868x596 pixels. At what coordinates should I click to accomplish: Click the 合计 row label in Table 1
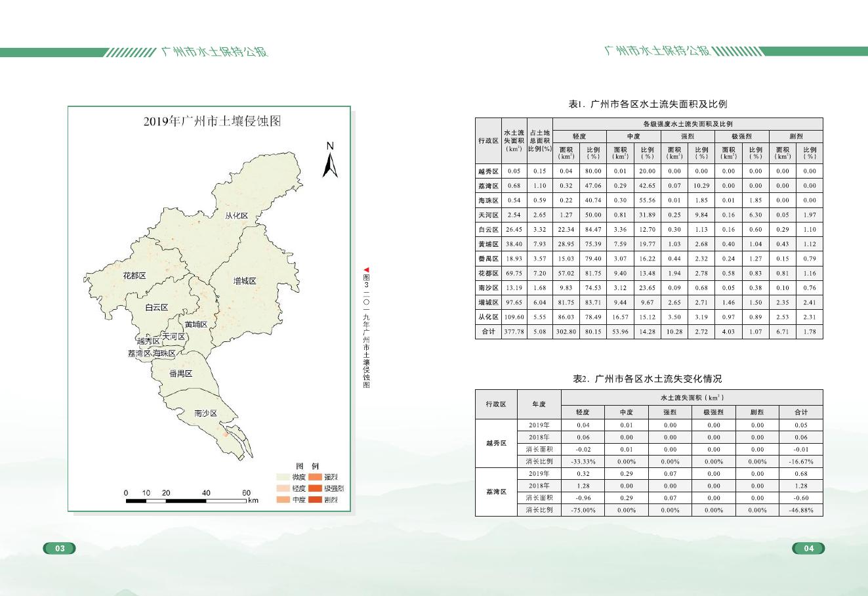(x=488, y=331)
